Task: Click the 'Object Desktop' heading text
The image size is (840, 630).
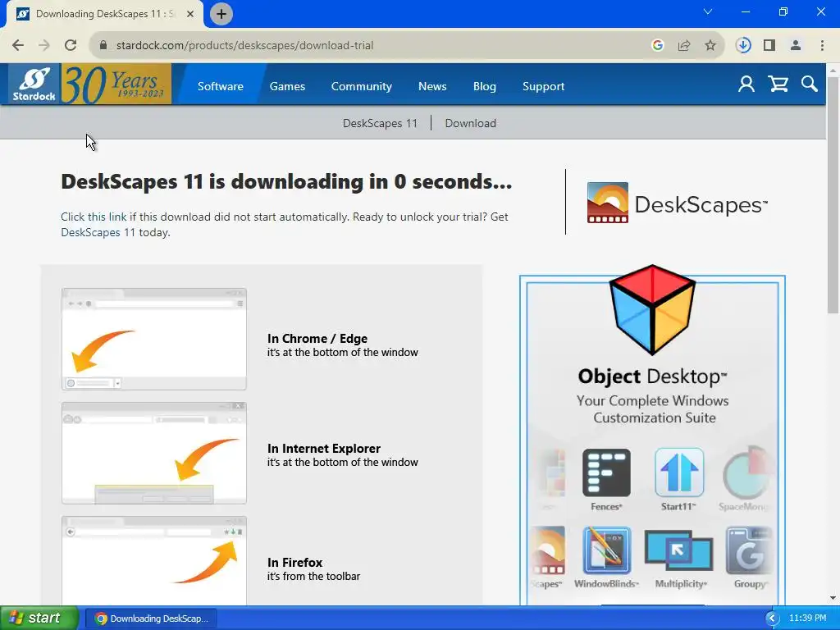Action: pos(652,377)
